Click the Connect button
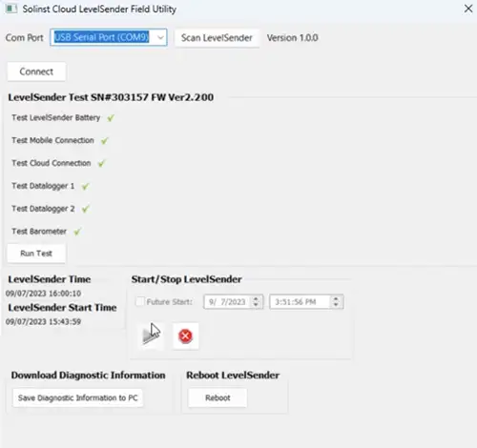 click(x=36, y=71)
